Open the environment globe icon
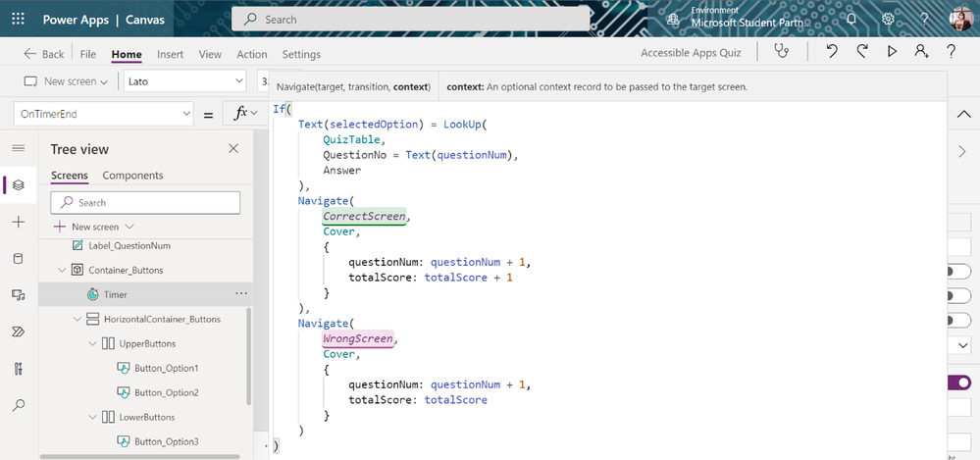Viewport: 980px width, 460px height. pyautogui.click(x=673, y=19)
